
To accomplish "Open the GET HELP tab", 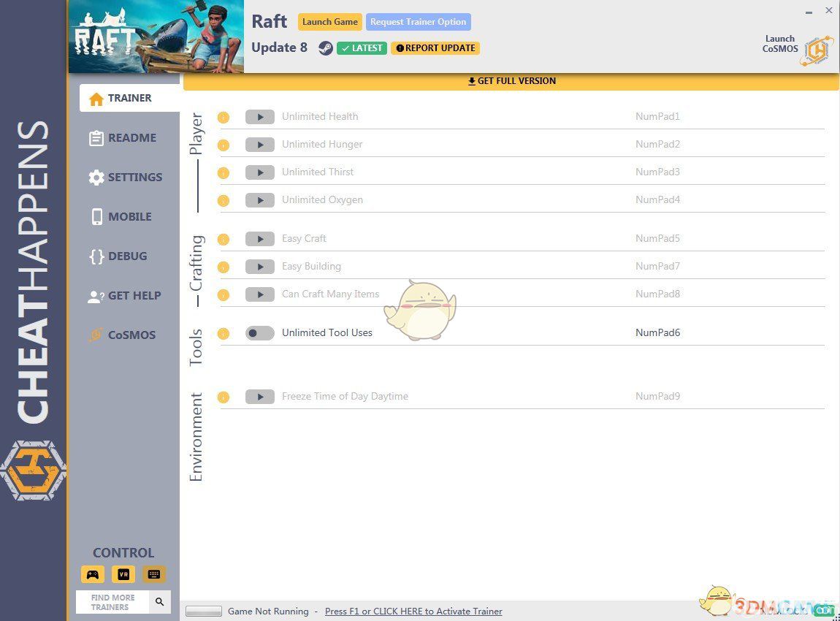I will 124,296.
